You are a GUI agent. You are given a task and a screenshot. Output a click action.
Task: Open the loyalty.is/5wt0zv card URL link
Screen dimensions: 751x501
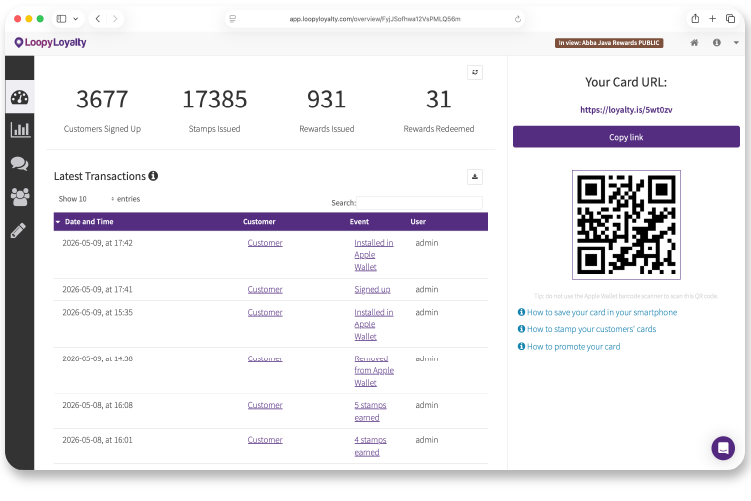coord(626,110)
